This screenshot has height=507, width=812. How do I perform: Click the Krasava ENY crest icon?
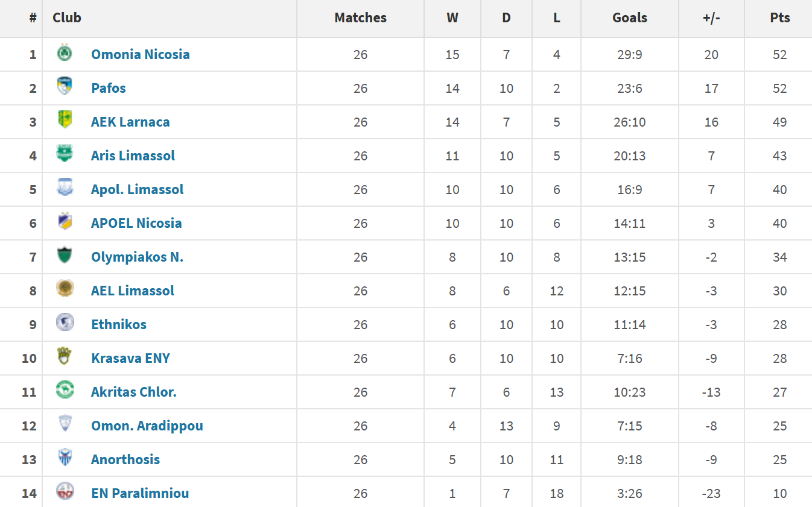(x=65, y=357)
